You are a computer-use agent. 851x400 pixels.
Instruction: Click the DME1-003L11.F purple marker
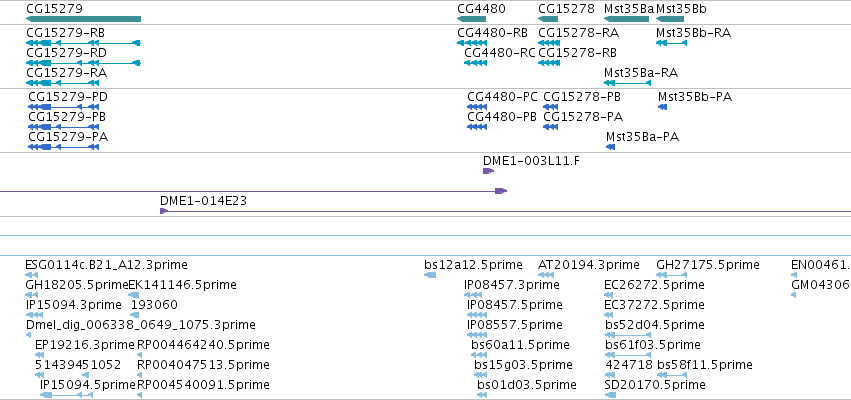pyautogui.click(x=488, y=171)
